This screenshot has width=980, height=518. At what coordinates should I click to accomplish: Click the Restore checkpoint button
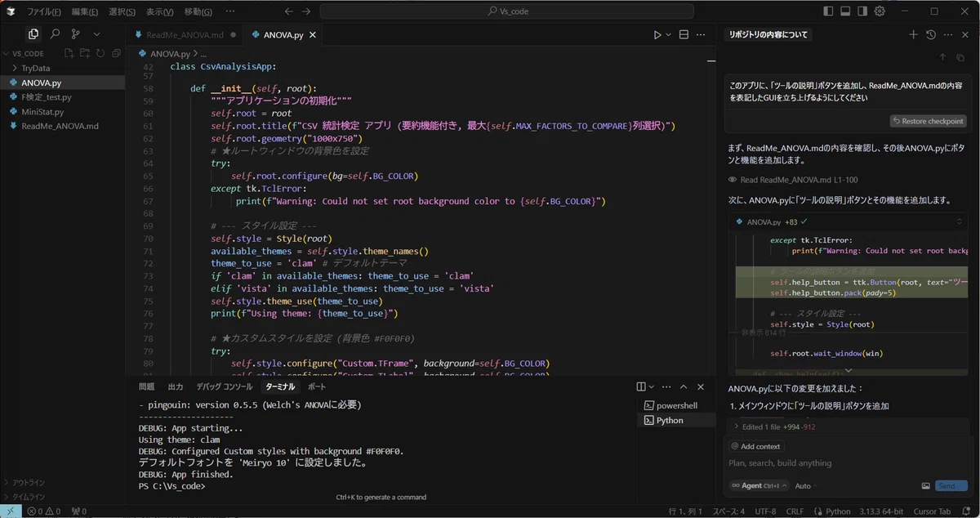(x=929, y=121)
